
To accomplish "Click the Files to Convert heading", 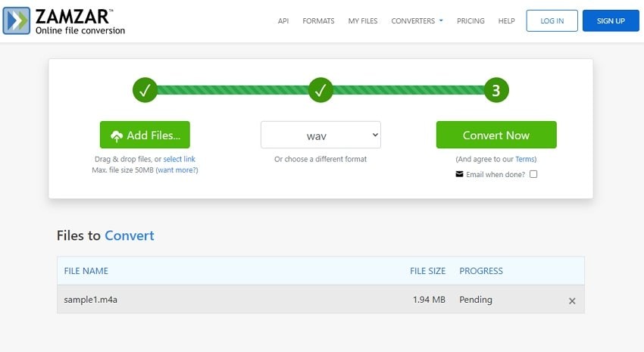I will (105, 235).
